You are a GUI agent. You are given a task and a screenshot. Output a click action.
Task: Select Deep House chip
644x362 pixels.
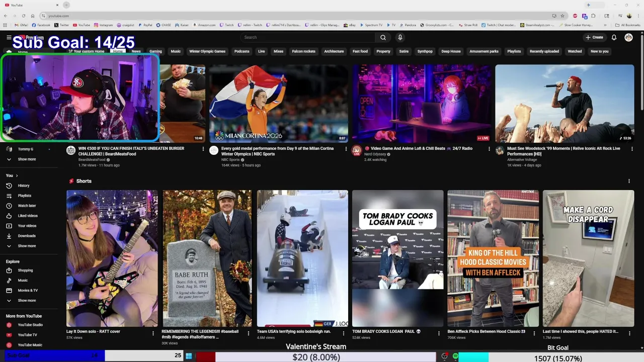[451, 51]
